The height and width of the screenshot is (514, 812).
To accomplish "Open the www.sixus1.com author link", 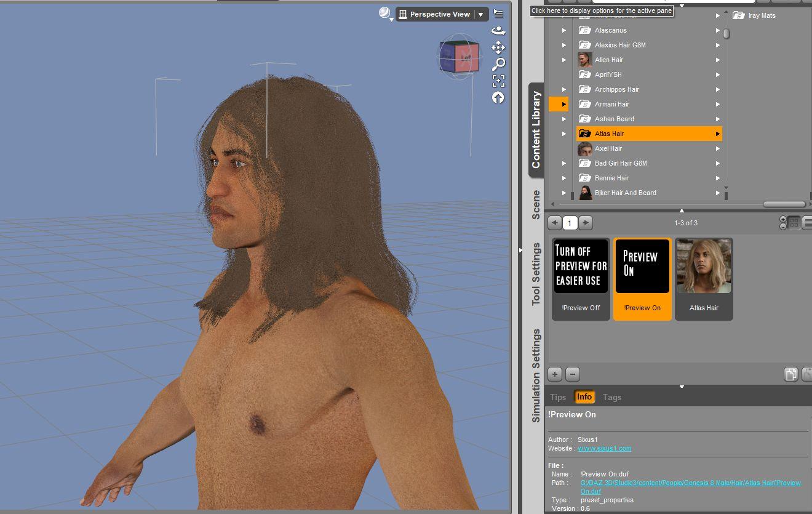I will (x=605, y=448).
